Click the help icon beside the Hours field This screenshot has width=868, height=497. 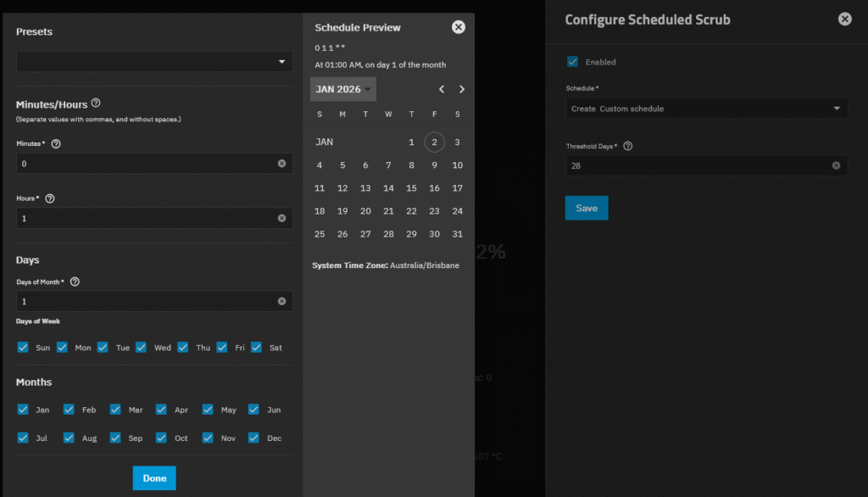click(x=50, y=198)
